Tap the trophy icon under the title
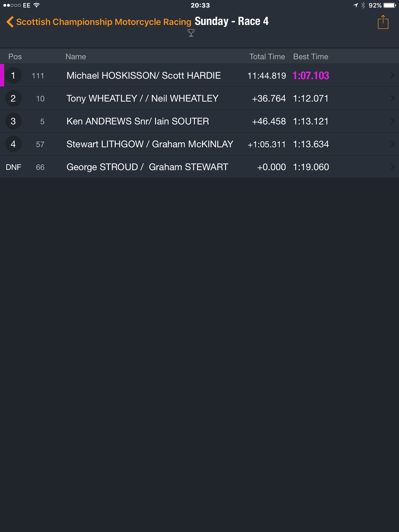 click(x=191, y=33)
